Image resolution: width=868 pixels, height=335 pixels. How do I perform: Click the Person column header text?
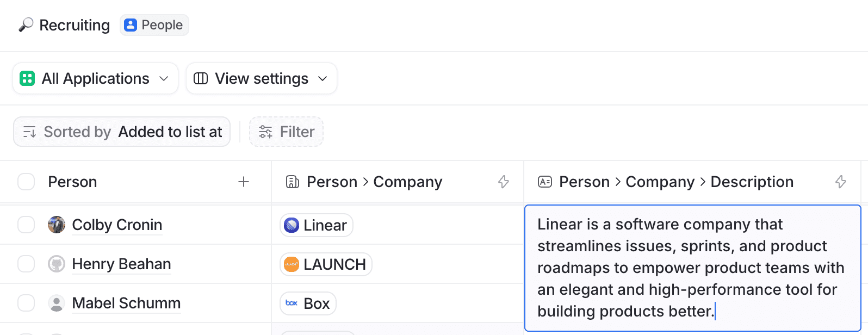pyautogui.click(x=72, y=182)
